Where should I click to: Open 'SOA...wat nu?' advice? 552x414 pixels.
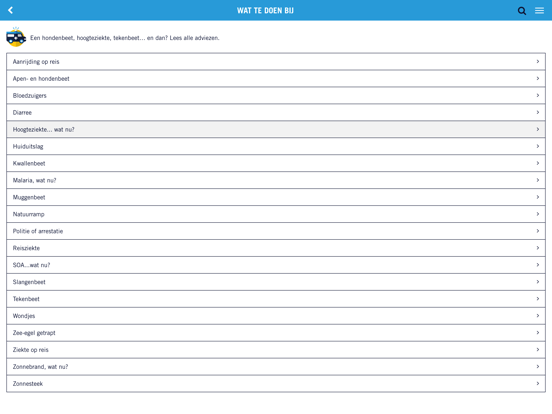[x=276, y=265]
